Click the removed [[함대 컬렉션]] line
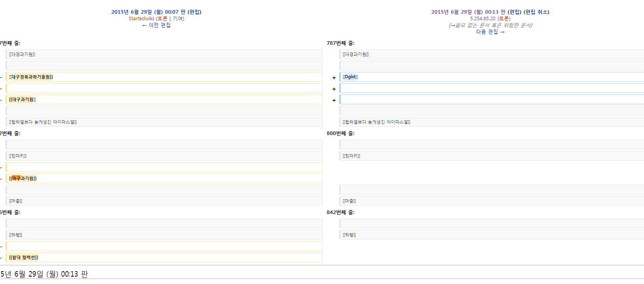 pos(164,258)
